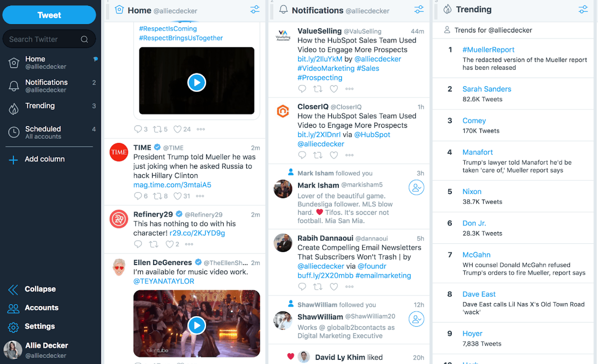The width and height of the screenshot is (598, 364).
Task: Open Trending column options slider icon
Action: click(583, 9)
